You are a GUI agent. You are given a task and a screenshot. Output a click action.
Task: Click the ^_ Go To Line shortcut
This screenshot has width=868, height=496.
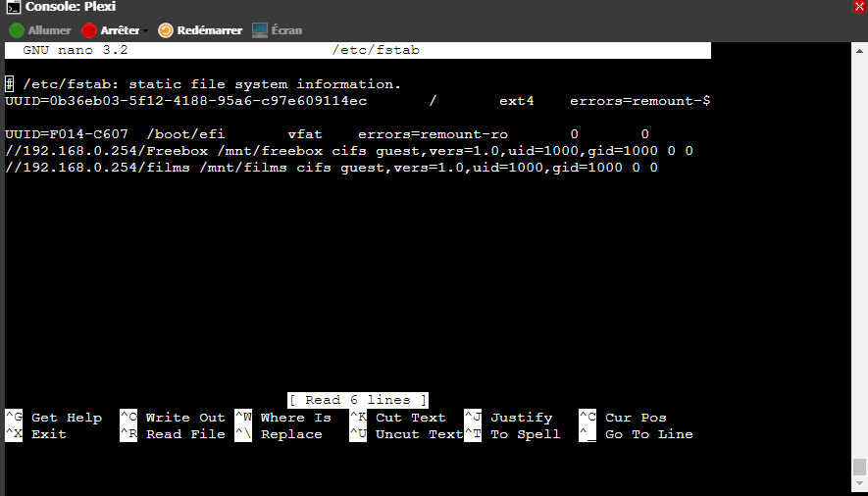click(637, 434)
